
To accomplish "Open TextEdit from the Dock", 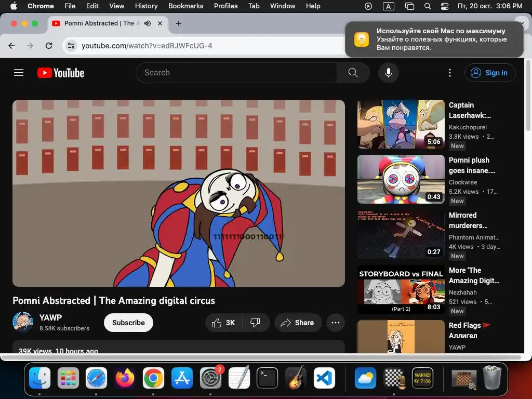I will (x=239, y=378).
